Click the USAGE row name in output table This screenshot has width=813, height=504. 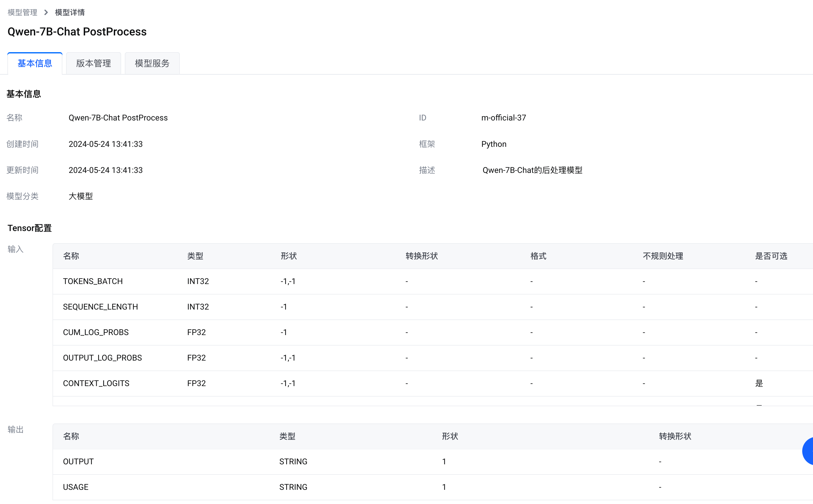point(76,487)
